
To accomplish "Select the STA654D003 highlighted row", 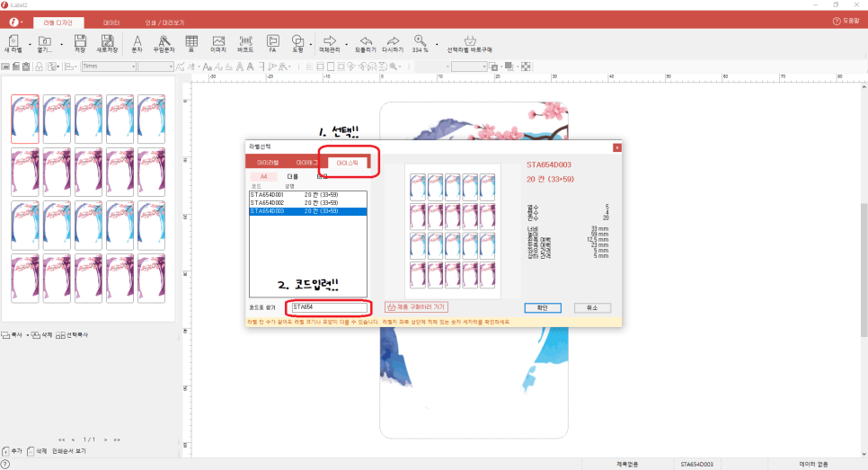I will (308, 211).
